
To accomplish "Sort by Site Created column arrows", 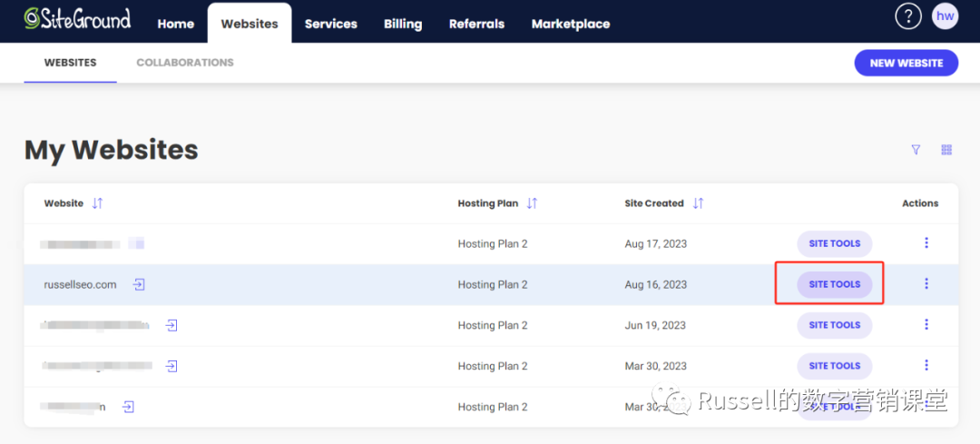I will 698,203.
